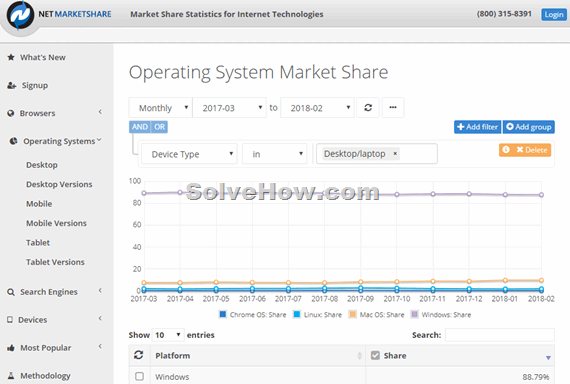Click the flask icon next to Methodology
This screenshot has width=570, height=384.
[11, 376]
